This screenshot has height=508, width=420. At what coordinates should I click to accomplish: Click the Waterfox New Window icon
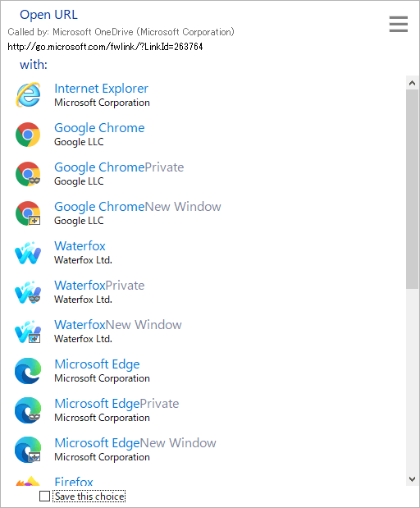(x=28, y=332)
